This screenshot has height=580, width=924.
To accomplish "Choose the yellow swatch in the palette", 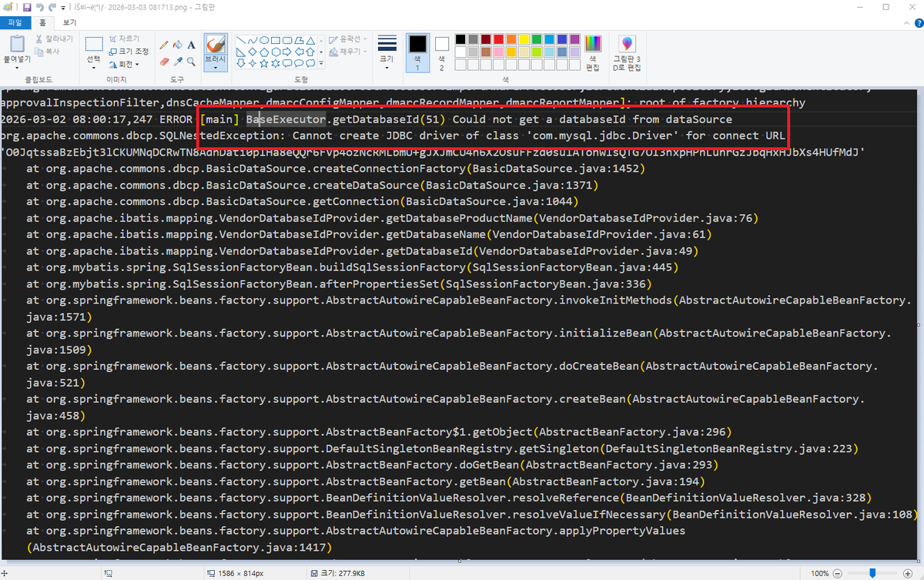I will 524,39.
